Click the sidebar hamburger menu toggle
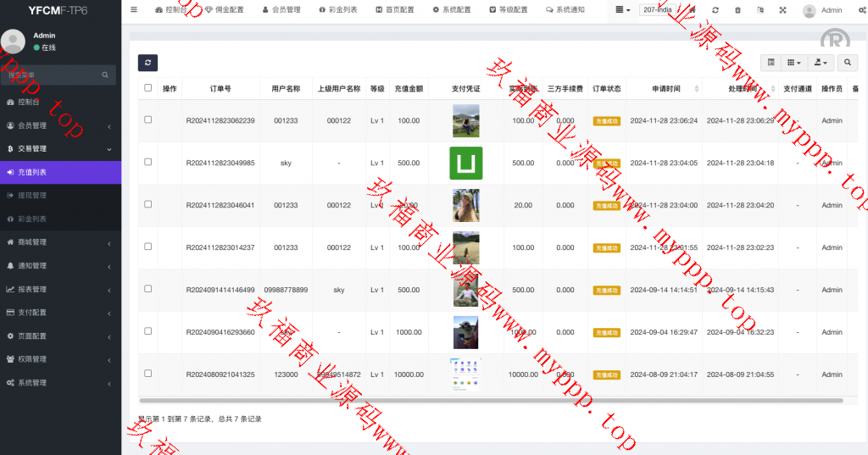 (134, 10)
